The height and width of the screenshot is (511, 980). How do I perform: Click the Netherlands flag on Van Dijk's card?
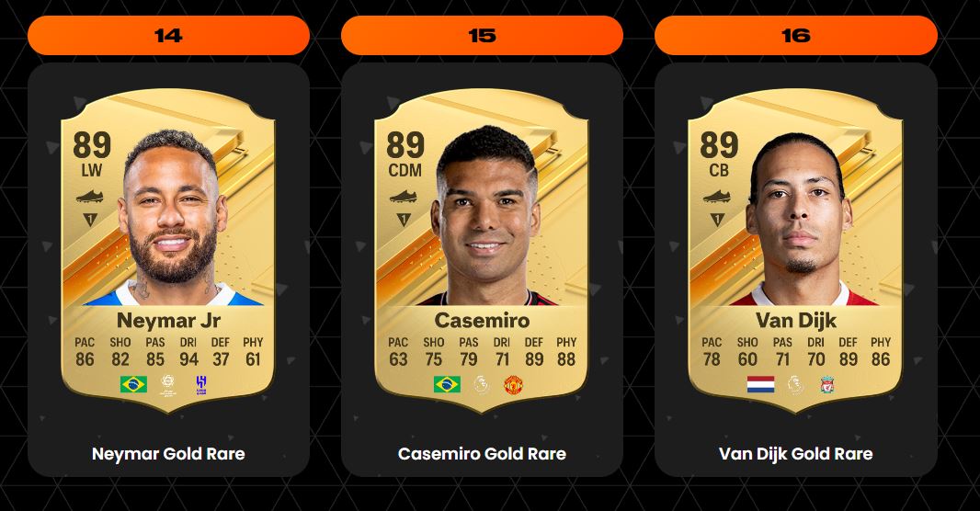760,384
